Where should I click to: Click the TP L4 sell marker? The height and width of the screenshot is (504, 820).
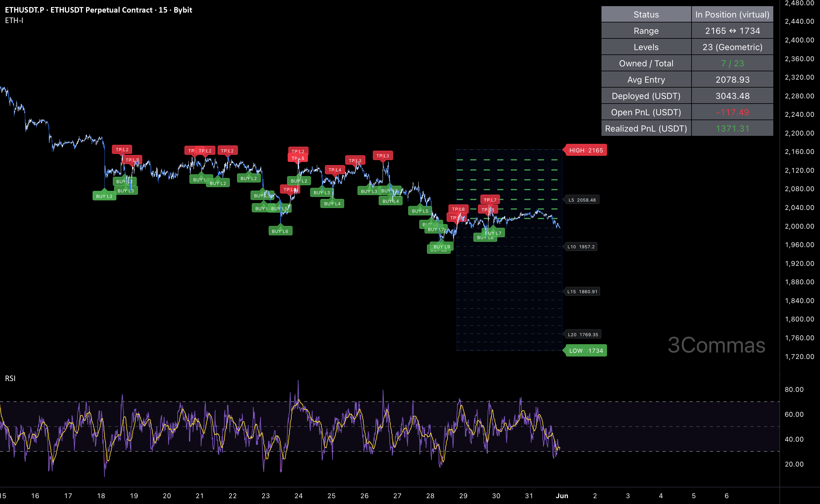[x=335, y=170]
